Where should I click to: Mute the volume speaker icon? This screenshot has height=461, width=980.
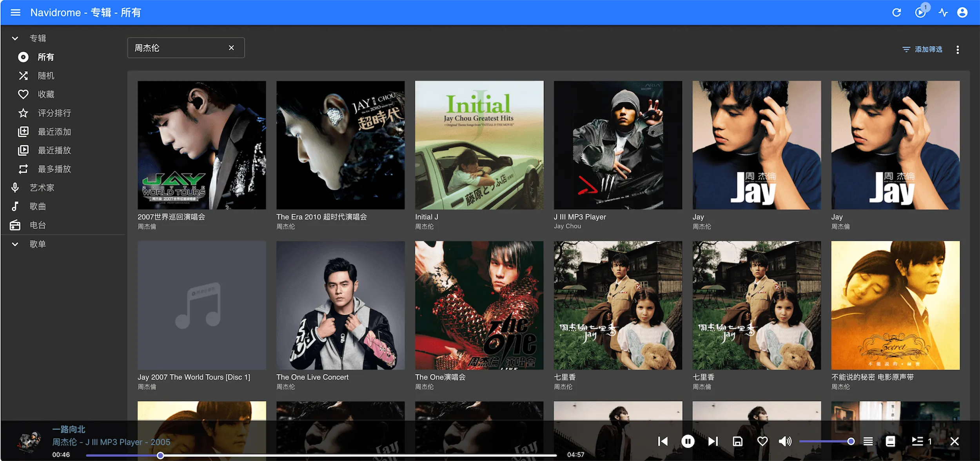785,441
